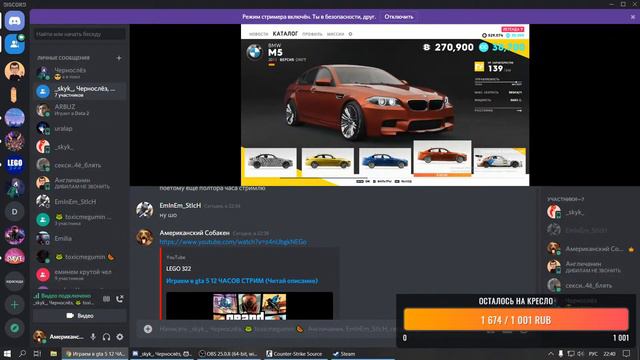Create new direct message plus icon
This screenshot has height=360, width=640.
[x=119, y=58]
